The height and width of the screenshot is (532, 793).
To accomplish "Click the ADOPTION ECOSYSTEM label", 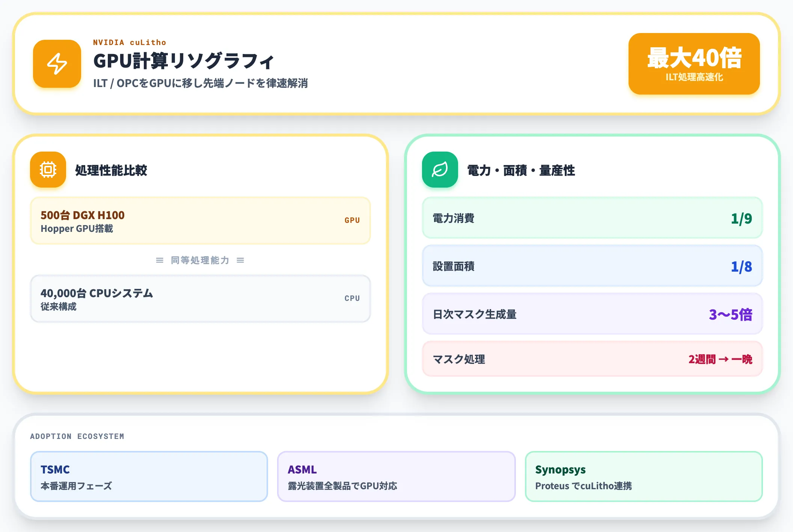I will (77, 436).
